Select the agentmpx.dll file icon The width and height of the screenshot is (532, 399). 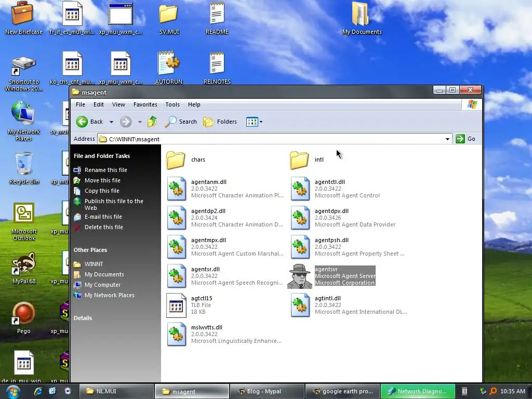(177, 247)
